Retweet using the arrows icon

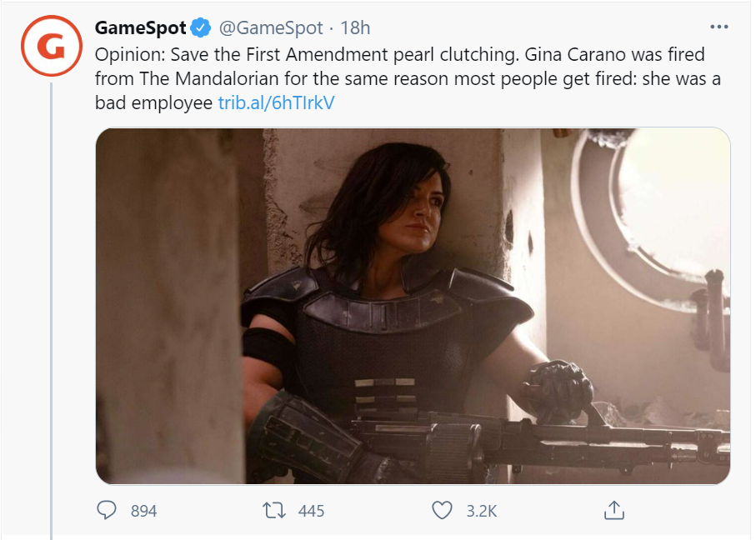(x=274, y=510)
